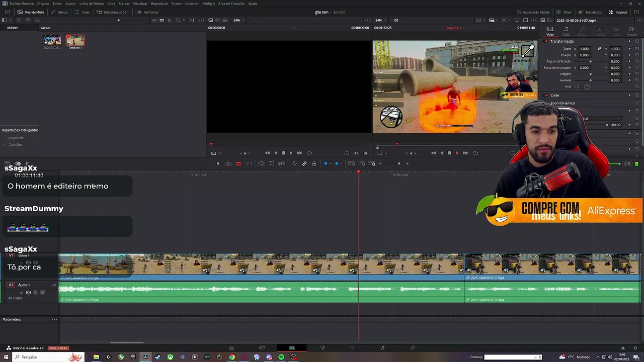Viewport: 644px width, 362px height.
Task: Click the DIM audio button
Action: click(x=627, y=163)
